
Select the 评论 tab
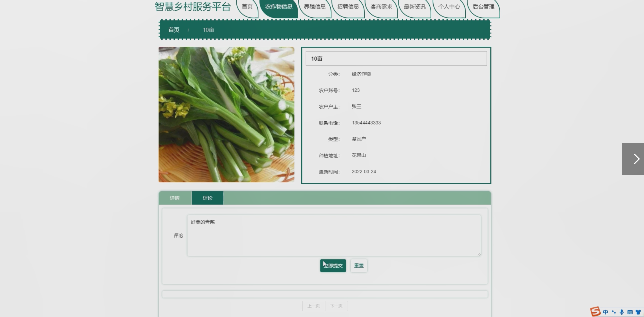point(208,198)
